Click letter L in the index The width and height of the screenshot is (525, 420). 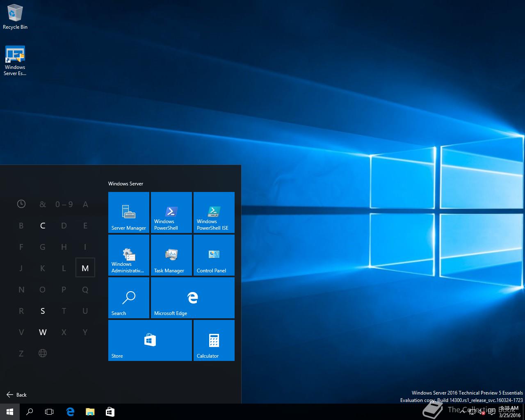click(64, 268)
